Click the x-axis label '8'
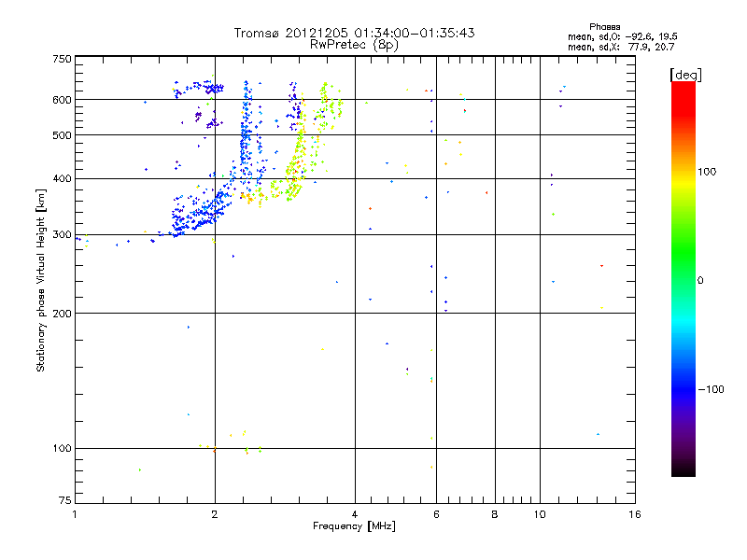The width and height of the screenshot is (747, 560). [495, 514]
